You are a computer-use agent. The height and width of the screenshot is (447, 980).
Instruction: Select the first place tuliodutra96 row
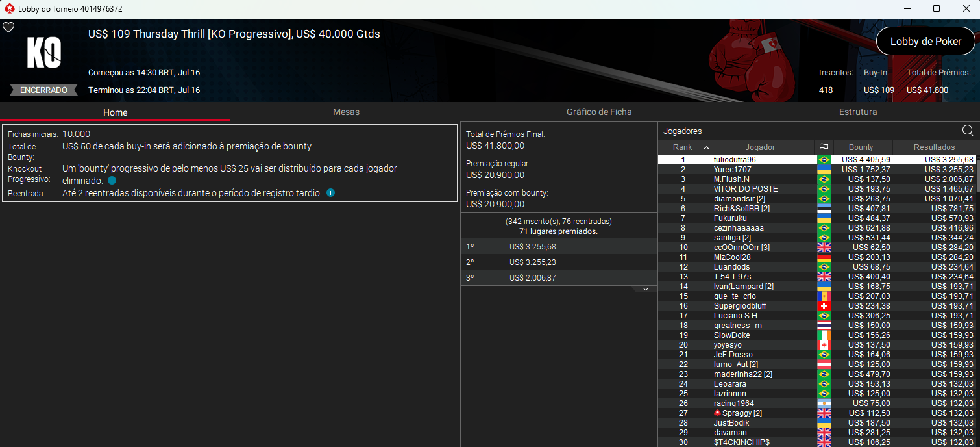816,160
